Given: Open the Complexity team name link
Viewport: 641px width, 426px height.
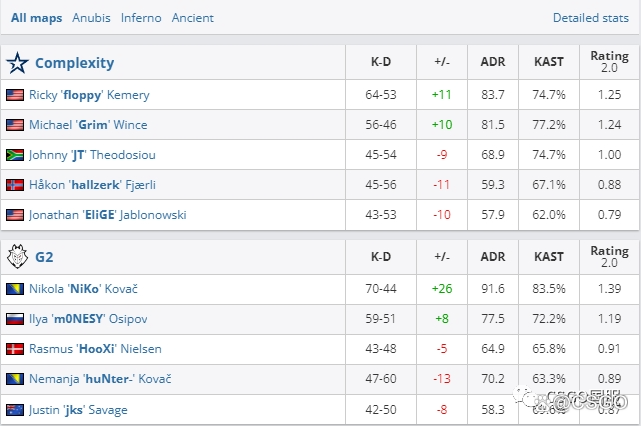Looking at the screenshot, I should click(x=74, y=63).
